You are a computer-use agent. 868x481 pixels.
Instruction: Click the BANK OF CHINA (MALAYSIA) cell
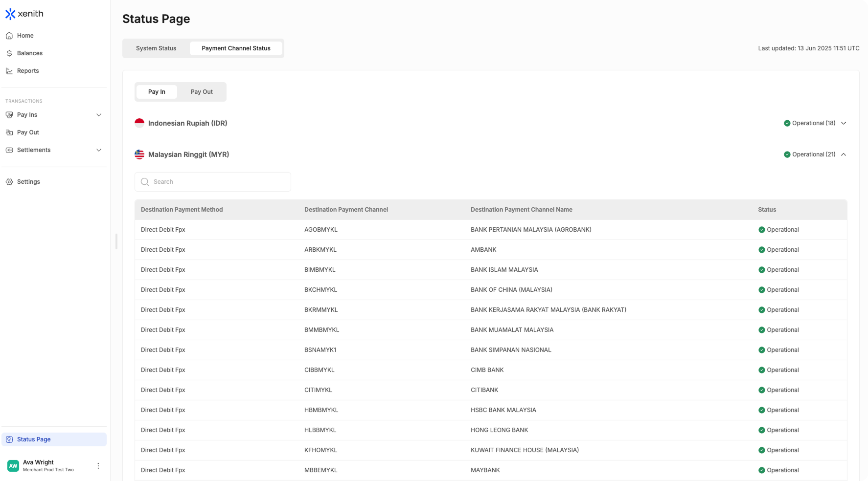pos(511,290)
